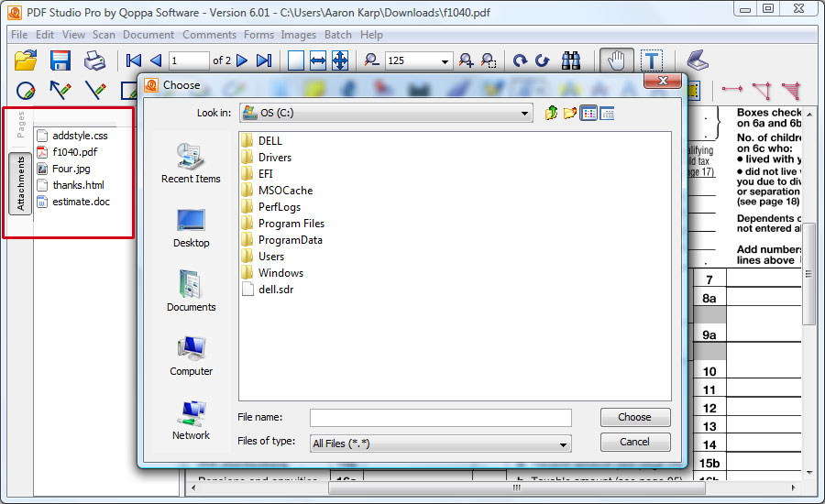
Task: Select the line annotation tool
Action: coord(95,91)
